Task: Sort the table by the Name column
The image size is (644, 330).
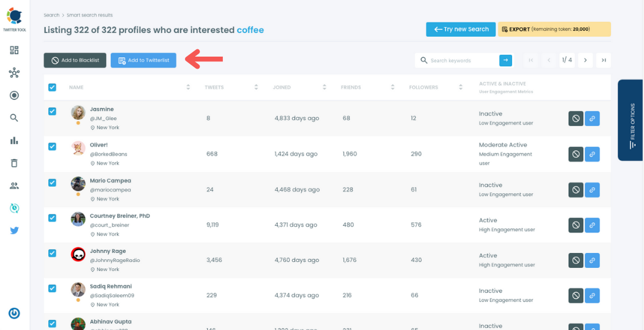Action: tap(188, 87)
